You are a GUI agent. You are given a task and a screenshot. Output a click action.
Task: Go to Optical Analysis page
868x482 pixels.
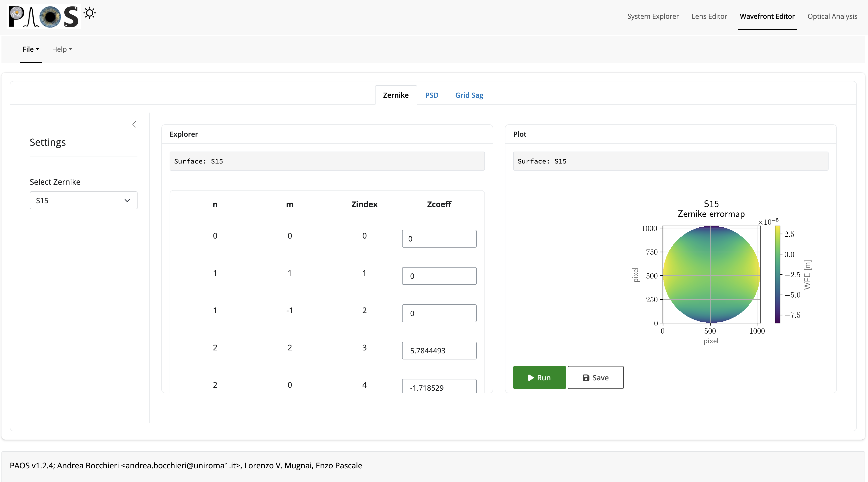(832, 16)
